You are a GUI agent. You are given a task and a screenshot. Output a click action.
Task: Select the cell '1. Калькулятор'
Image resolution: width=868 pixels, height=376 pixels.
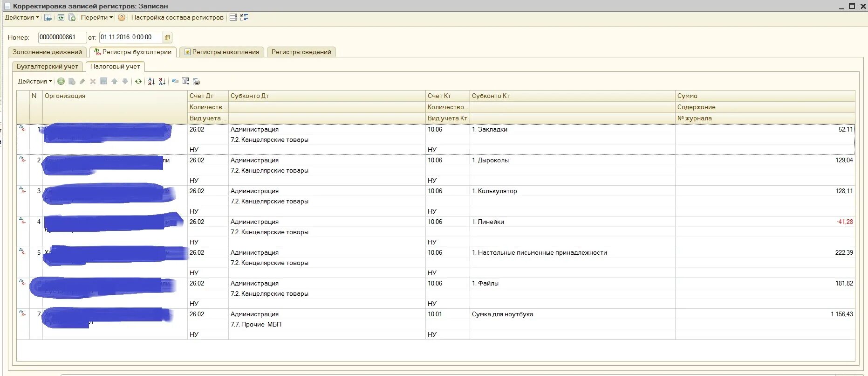click(572, 191)
